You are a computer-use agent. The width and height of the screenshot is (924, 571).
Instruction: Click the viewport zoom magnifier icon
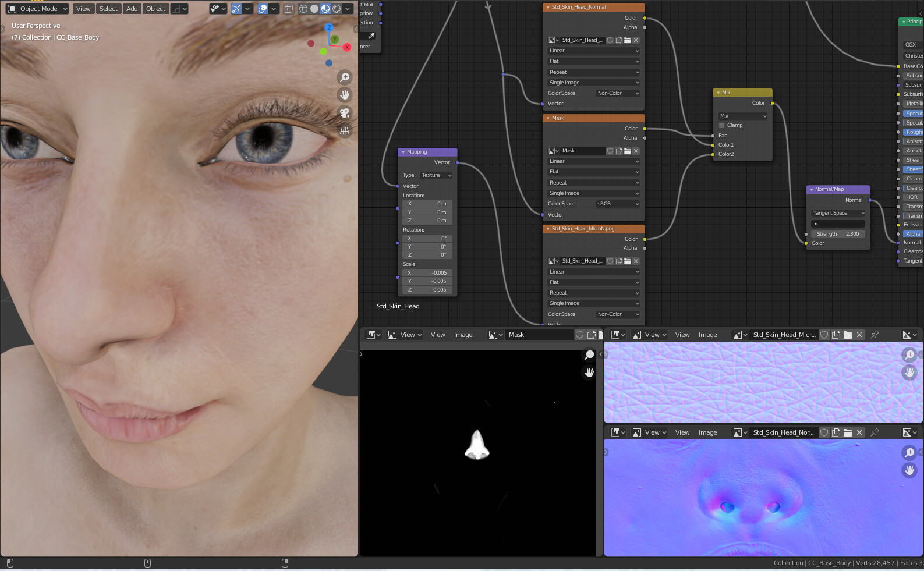(345, 77)
